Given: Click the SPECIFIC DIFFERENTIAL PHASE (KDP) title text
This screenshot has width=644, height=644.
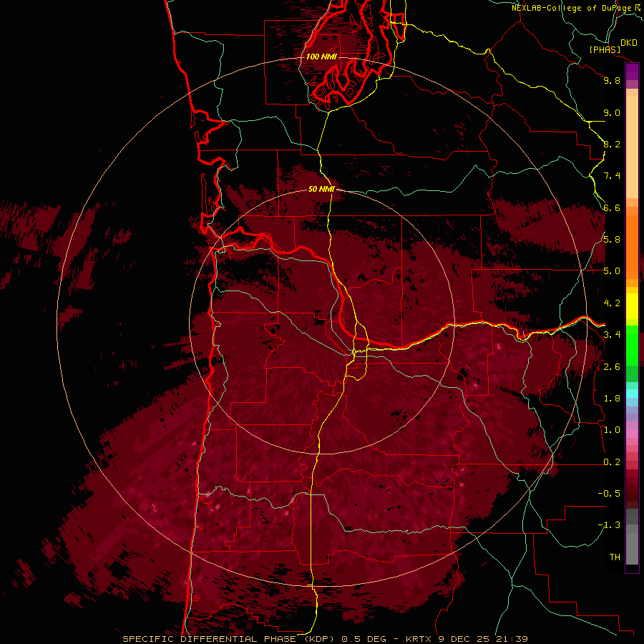Looking at the screenshot, I should pos(227,639).
